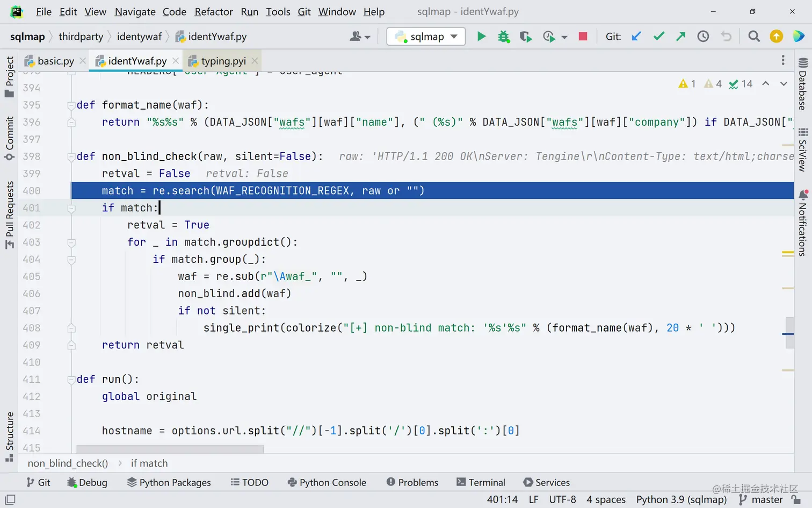812x508 pixels.
Task: Show Git history clock icon
Action: click(703, 37)
